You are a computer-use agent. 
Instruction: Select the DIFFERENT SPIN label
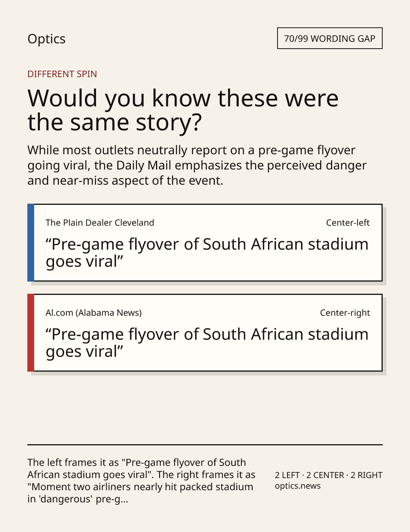click(62, 74)
